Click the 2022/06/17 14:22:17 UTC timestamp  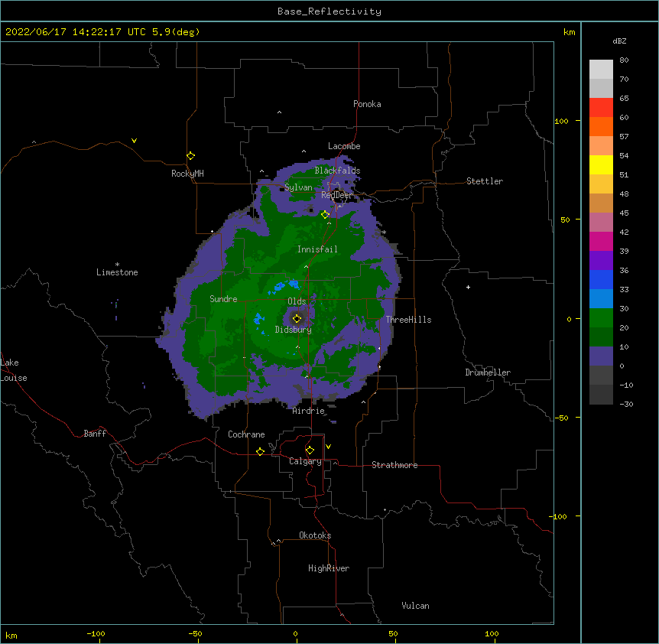tap(76, 32)
